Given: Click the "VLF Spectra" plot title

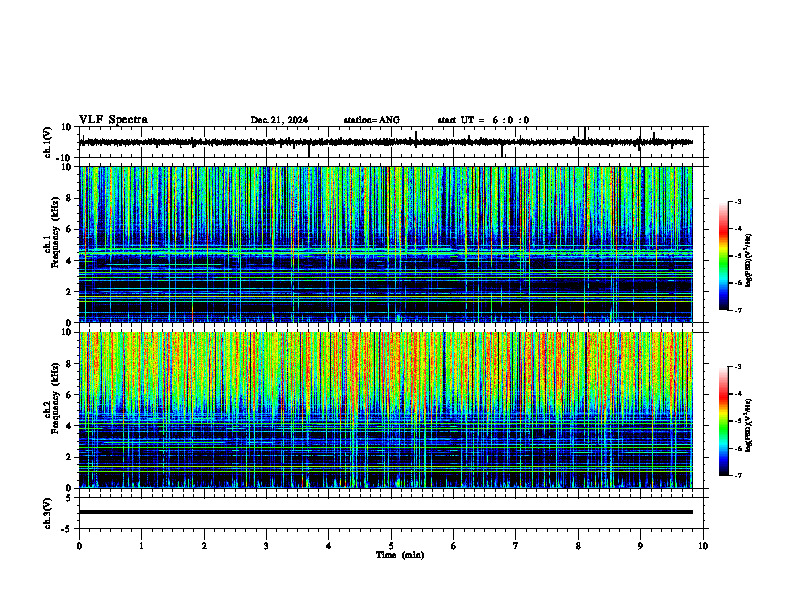Looking at the screenshot, I should click(x=113, y=120).
